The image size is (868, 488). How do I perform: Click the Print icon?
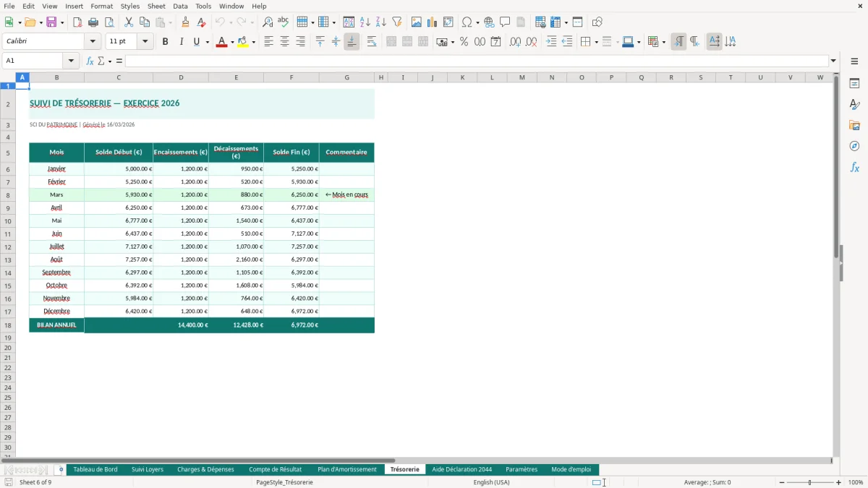(x=93, y=22)
